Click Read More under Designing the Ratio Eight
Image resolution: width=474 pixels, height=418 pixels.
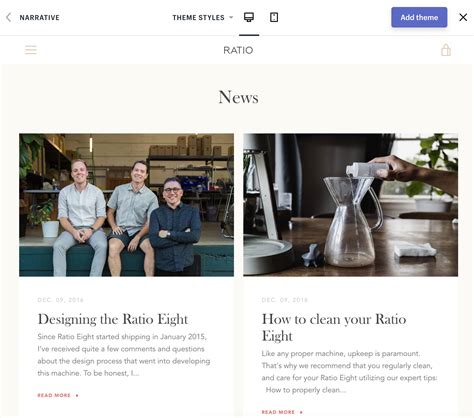(x=58, y=395)
